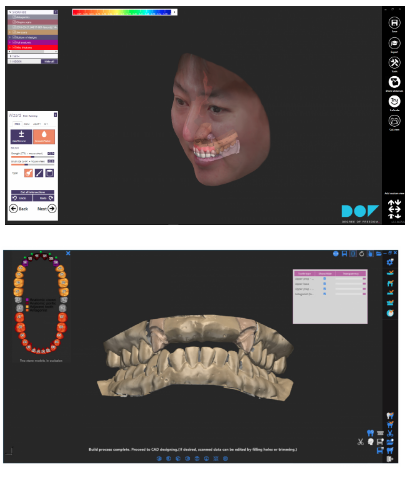Click the circular refresh icon in lower window
This screenshot has width=409, height=480.
[x=361, y=254]
